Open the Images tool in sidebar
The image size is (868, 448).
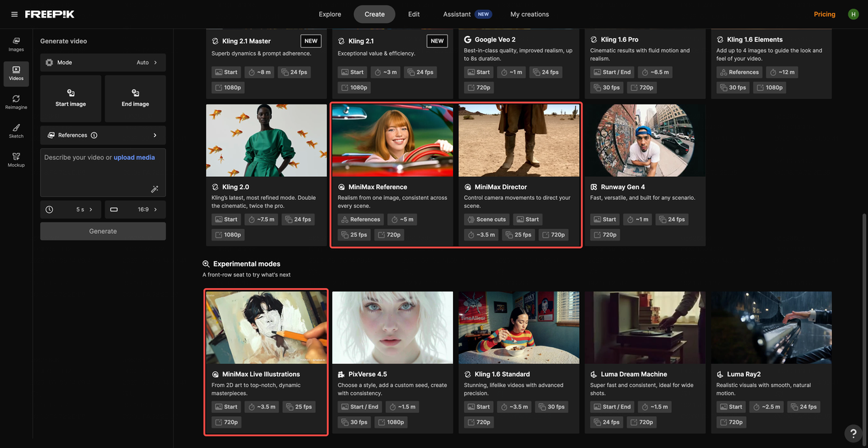(16, 44)
